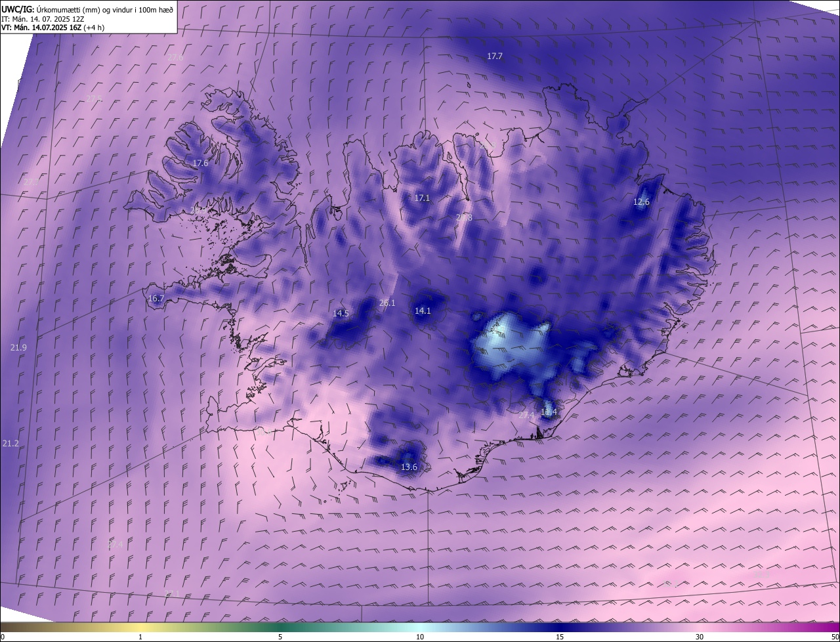Select the initial time line "IT: Mán. 14. 07. 2025 12Z"
This screenshot has width=840, height=642.
(42, 19)
